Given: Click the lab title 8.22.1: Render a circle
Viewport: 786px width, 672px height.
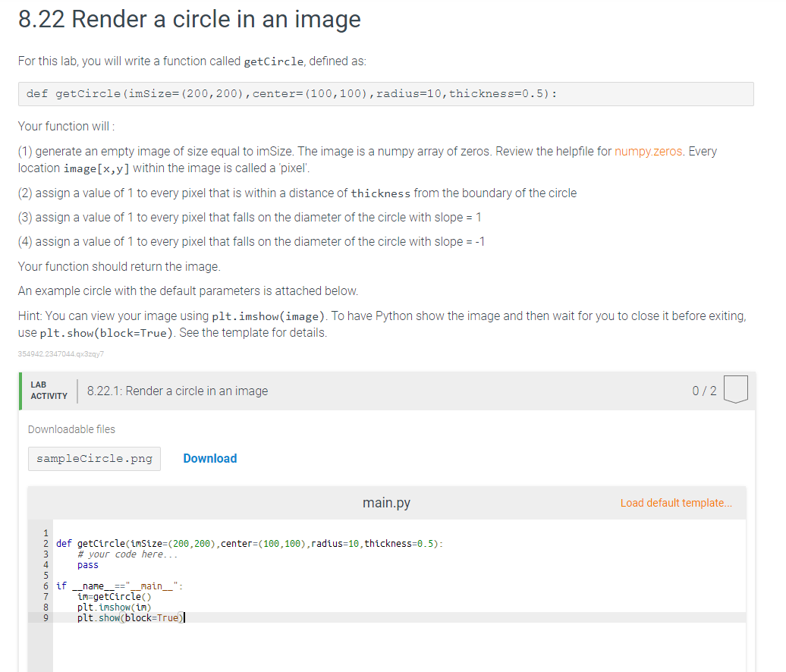Looking at the screenshot, I should coord(178,391).
